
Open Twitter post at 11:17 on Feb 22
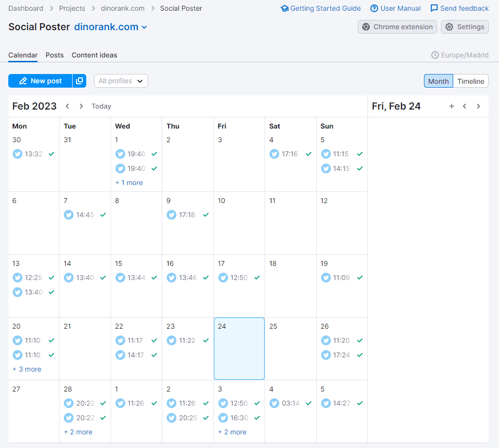(136, 340)
